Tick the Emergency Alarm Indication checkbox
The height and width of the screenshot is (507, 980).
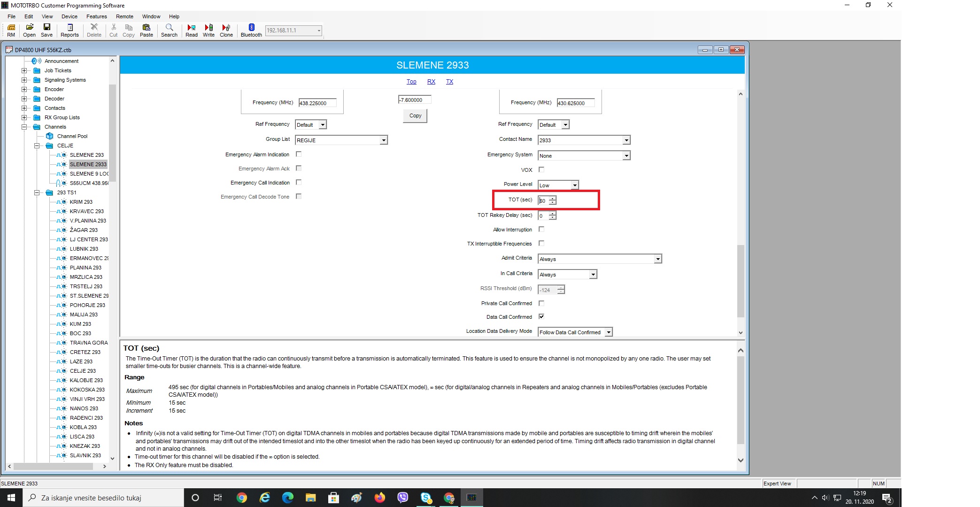click(x=299, y=154)
